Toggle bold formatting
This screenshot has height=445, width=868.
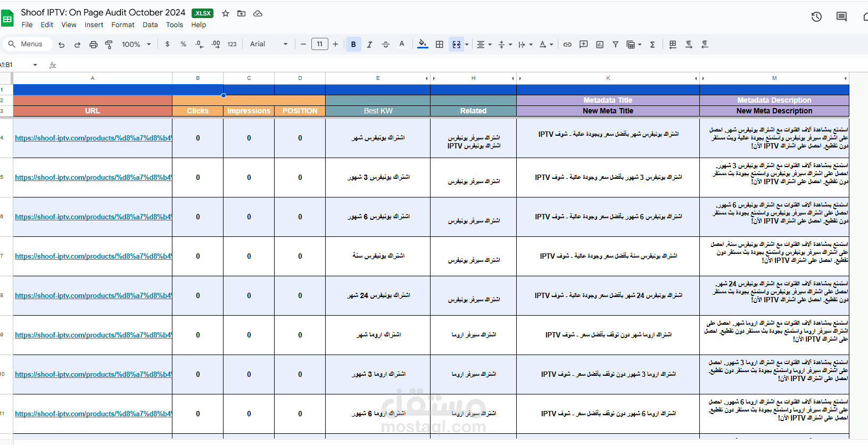click(353, 45)
